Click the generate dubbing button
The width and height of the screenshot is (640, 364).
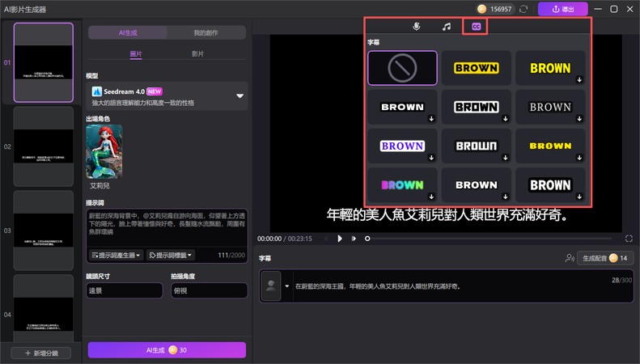point(605,258)
